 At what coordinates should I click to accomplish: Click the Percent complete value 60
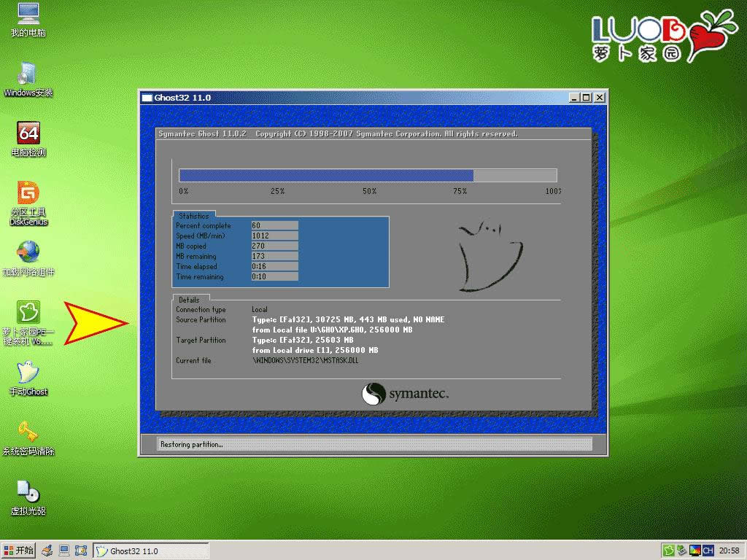[274, 225]
